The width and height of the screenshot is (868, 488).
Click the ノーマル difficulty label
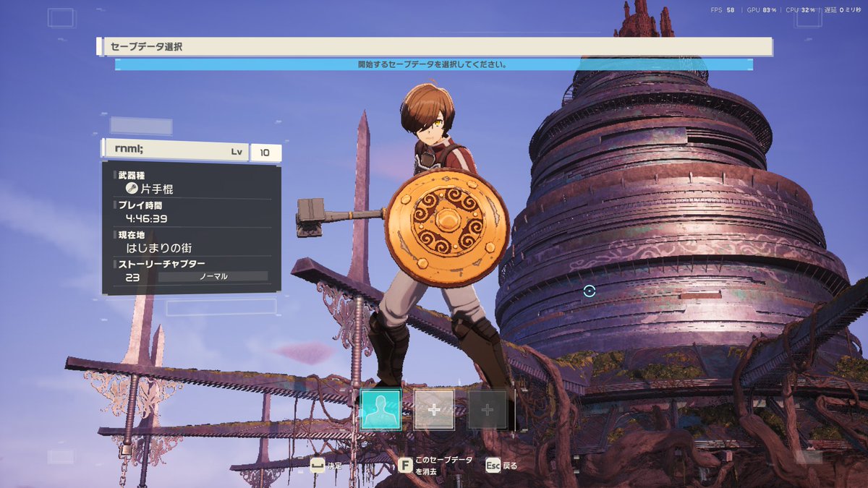(x=213, y=276)
